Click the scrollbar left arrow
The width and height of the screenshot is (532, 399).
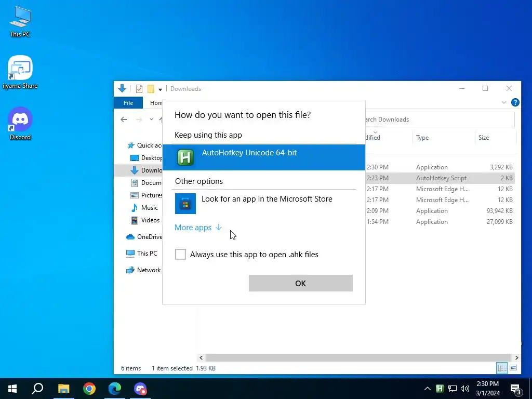pos(201,357)
